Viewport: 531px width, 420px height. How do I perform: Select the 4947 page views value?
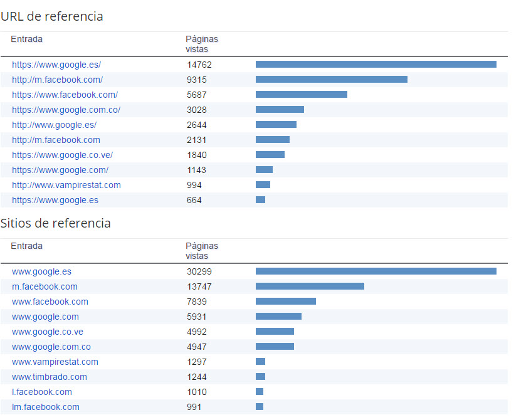pos(197,347)
